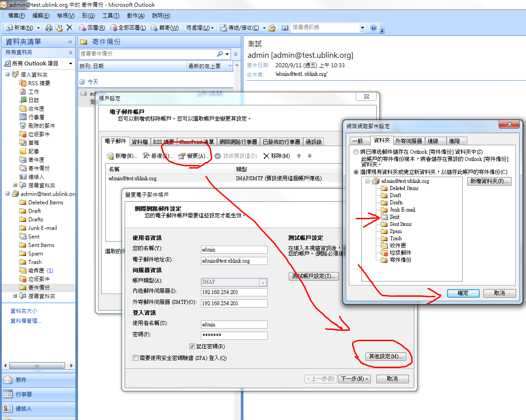The image size is (526, 420).
Task: Open the address book icon
Action: [x=285, y=28]
